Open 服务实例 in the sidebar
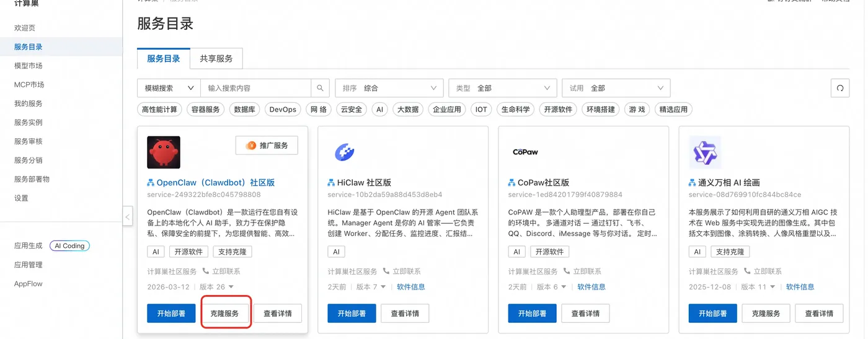The width and height of the screenshot is (868, 339). (29, 123)
